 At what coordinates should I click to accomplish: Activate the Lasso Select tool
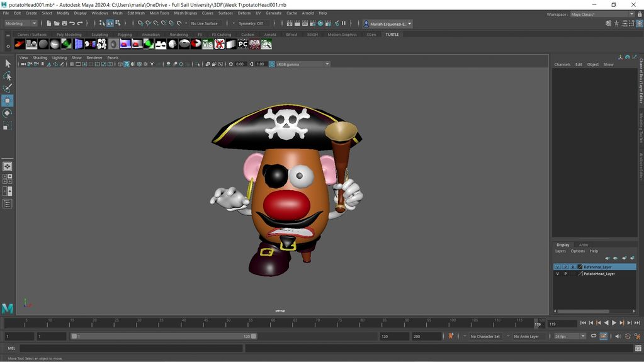pyautogui.click(x=8, y=76)
